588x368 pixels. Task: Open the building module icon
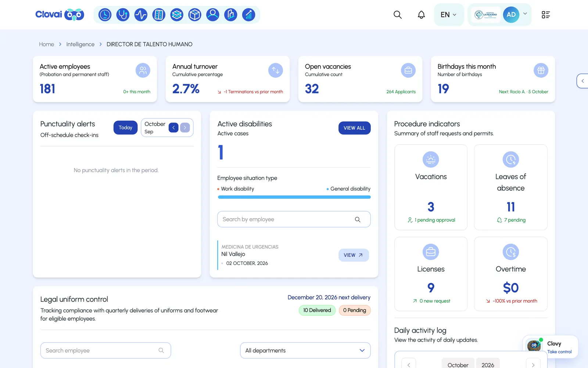pos(231,15)
